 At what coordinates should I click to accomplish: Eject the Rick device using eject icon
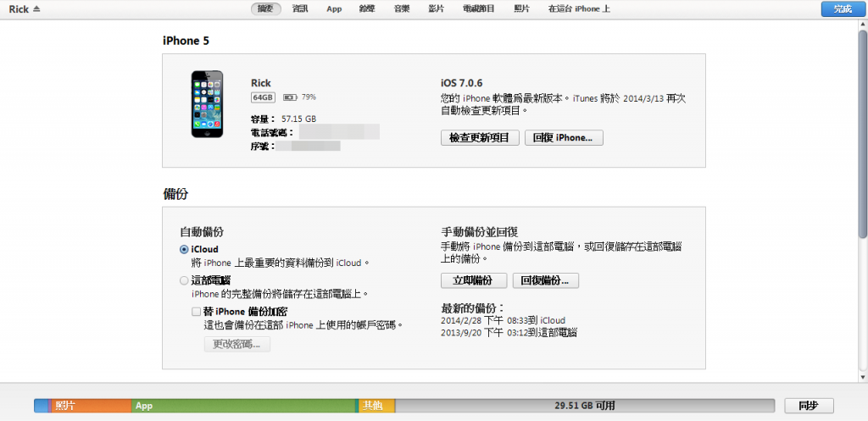[x=36, y=8]
